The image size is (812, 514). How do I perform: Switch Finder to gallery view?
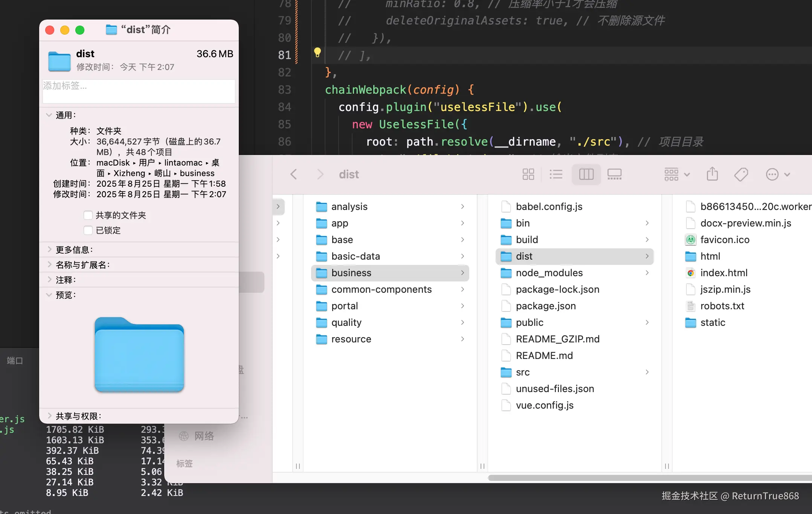coord(614,174)
